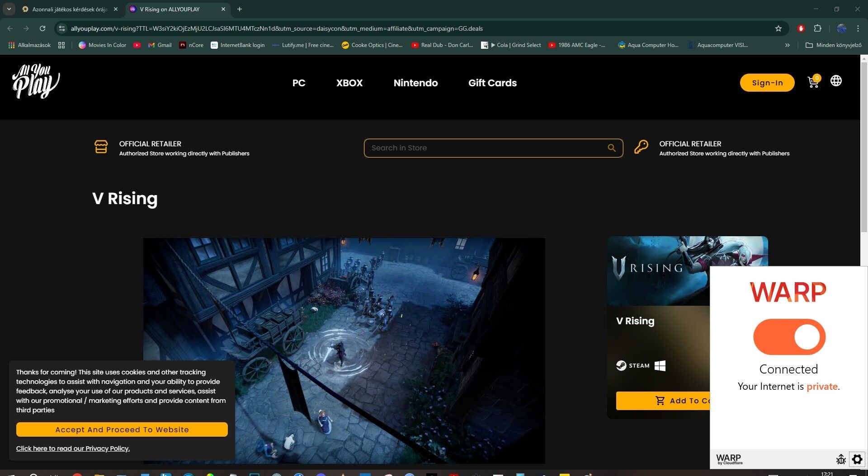The width and height of the screenshot is (868, 476).
Task: Open Cola | Grind Select bookmark
Action: point(511,45)
